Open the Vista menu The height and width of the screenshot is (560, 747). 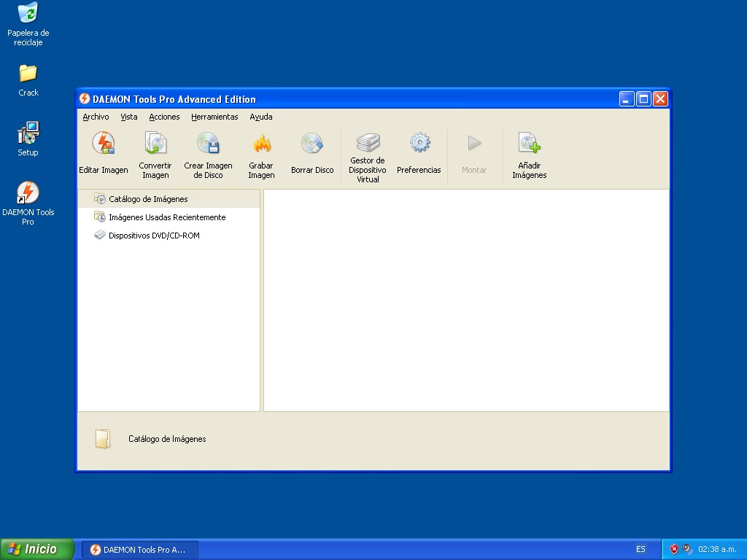(128, 117)
